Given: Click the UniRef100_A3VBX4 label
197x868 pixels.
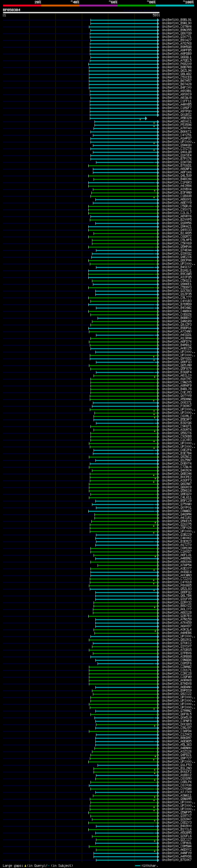Looking at the screenshot, I should (x=176, y=189).
